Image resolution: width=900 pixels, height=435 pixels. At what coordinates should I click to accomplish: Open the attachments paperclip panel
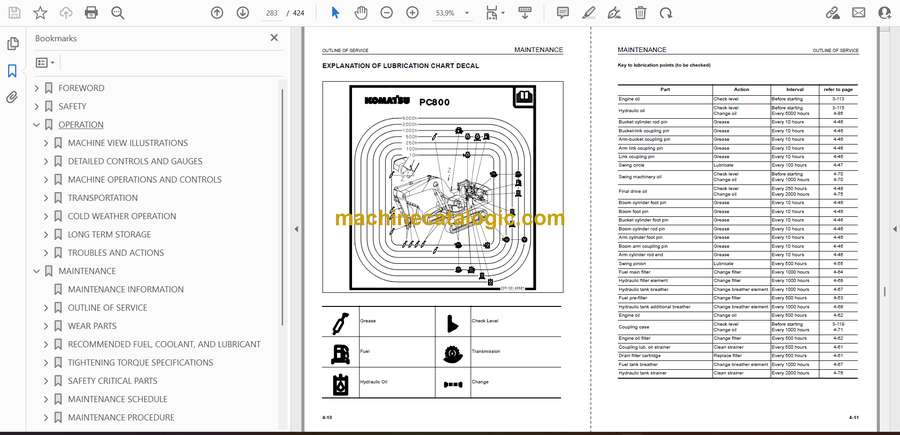(12, 97)
